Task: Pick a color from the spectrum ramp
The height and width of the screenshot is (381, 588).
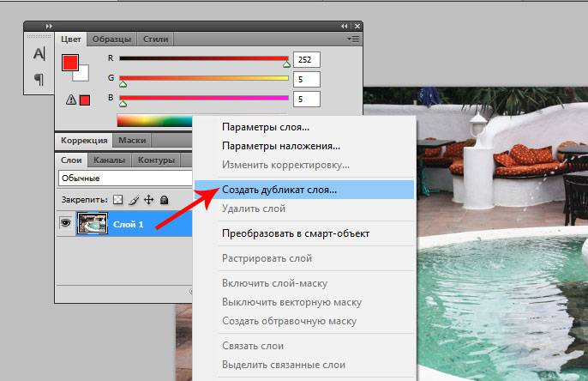Action: coord(154,121)
